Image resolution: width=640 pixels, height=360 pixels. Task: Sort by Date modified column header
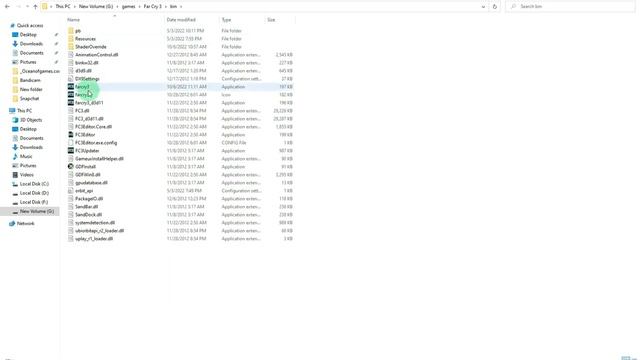(x=181, y=20)
